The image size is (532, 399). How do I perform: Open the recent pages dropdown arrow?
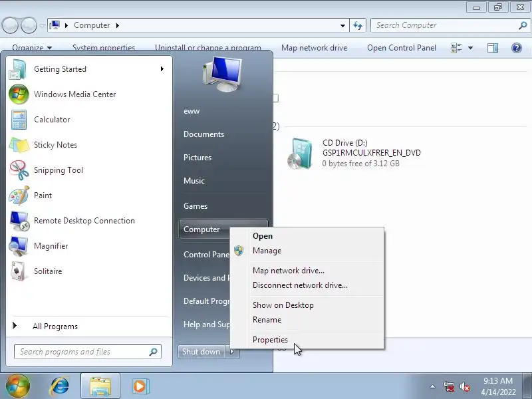point(43,25)
